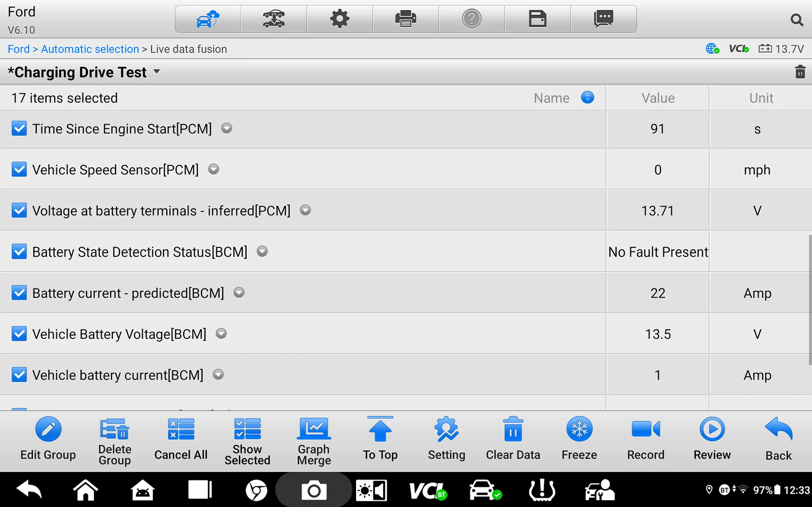Open car service technician icon
The height and width of the screenshot is (507, 812).
coord(599,490)
